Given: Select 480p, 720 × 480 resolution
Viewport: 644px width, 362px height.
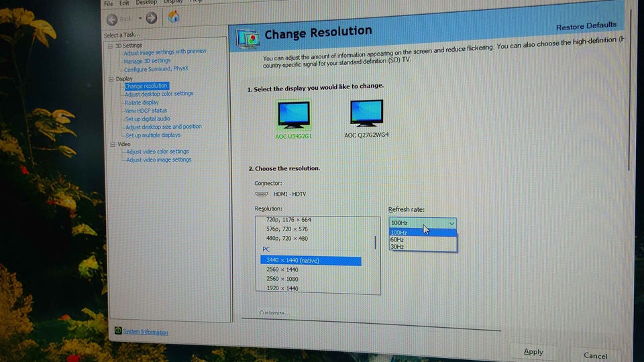Looking at the screenshot, I should pos(286,239).
